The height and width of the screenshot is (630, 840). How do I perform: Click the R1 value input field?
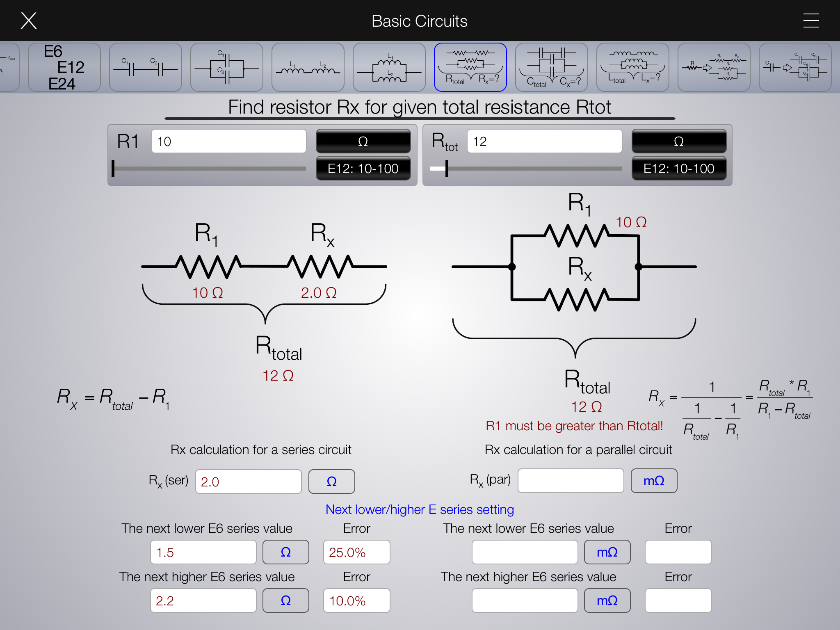tap(228, 141)
